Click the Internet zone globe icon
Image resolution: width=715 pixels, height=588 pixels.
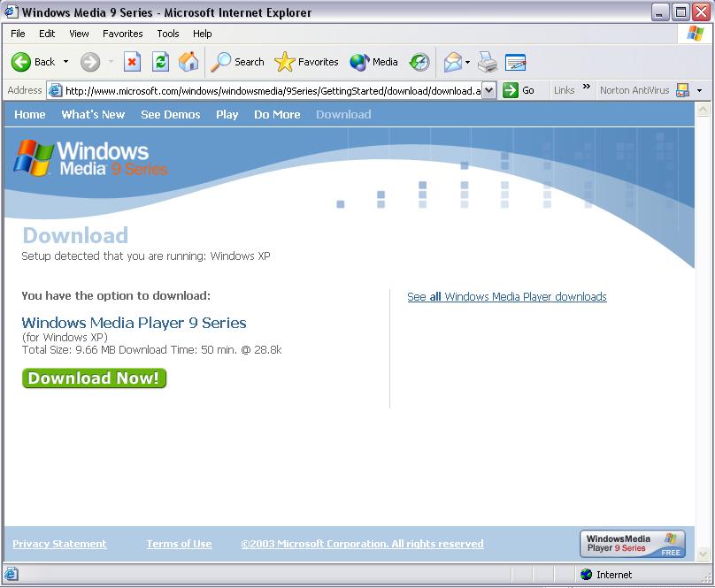(x=587, y=575)
